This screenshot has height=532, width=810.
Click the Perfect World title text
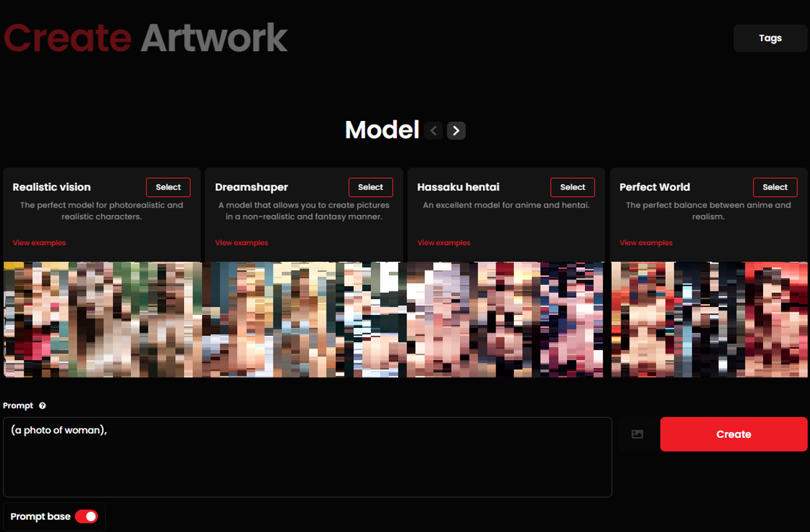[x=655, y=187]
